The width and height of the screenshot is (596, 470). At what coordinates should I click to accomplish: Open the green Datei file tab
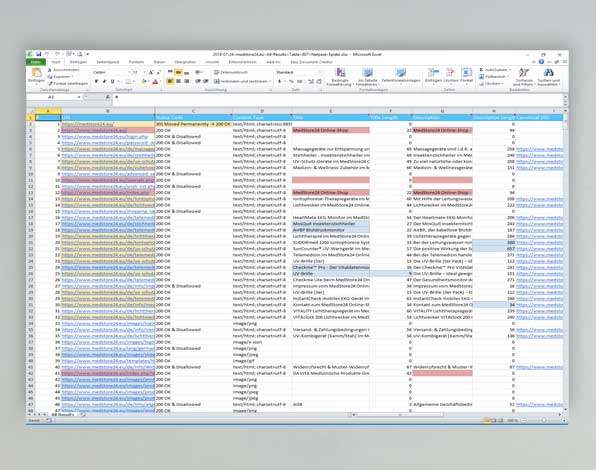[x=36, y=62]
